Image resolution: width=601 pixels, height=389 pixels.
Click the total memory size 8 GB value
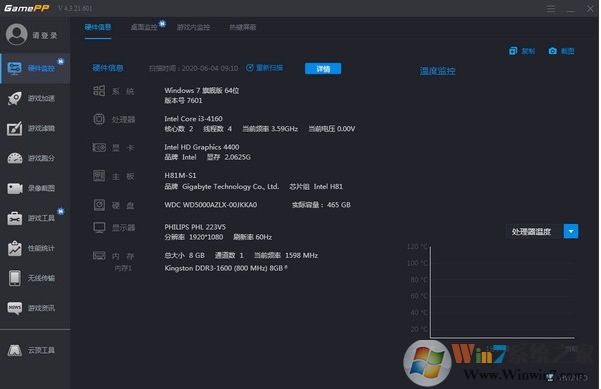(x=184, y=255)
